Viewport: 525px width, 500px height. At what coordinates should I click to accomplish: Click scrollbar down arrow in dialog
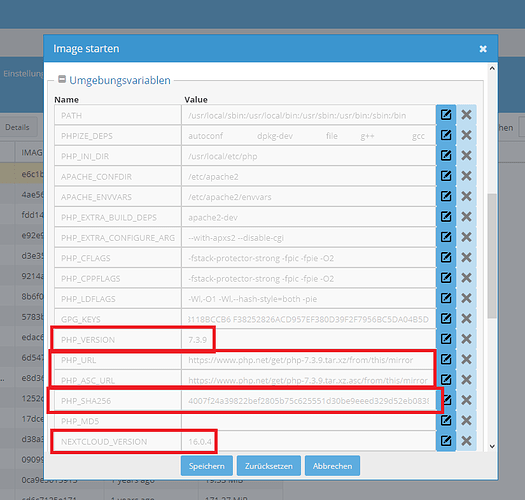click(492, 446)
